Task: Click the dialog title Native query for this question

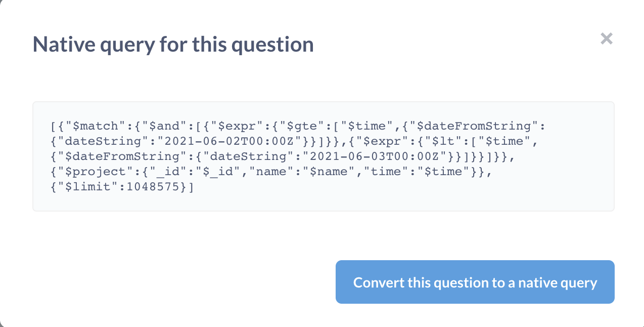Action: [x=173, y=44]
